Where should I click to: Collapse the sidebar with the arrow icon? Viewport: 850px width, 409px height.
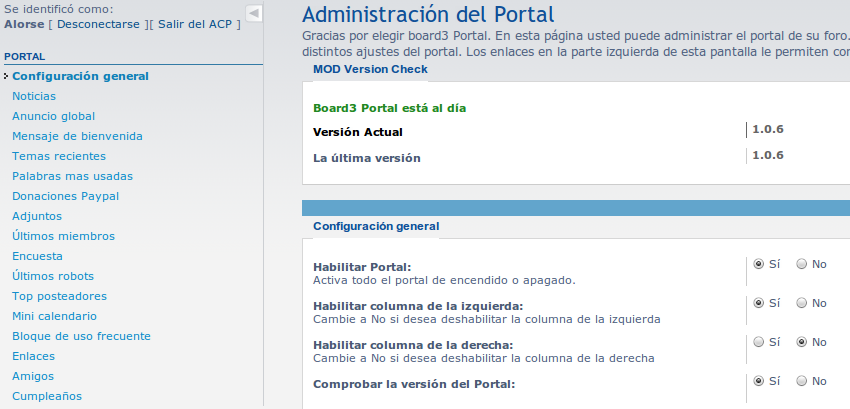click(254, 13)
